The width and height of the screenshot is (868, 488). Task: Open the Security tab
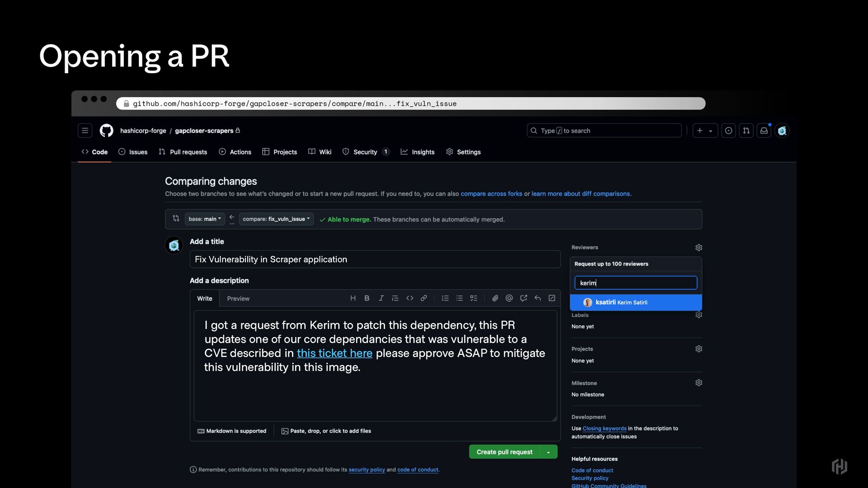366,152
